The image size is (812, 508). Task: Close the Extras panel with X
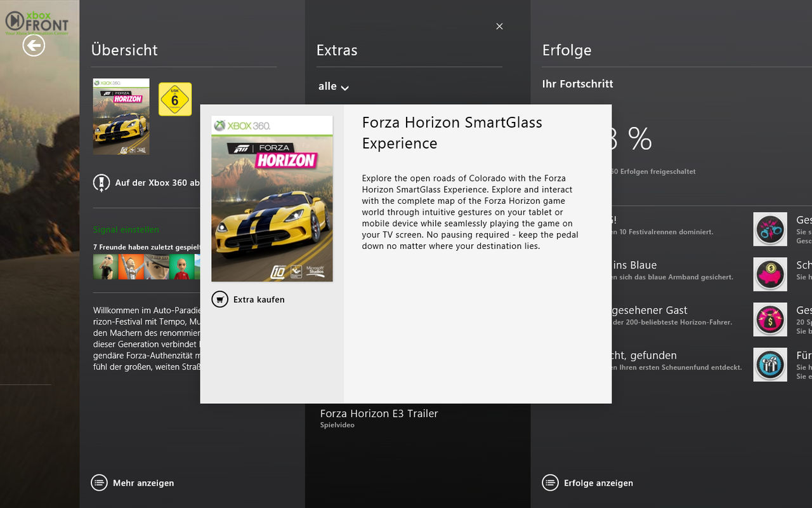click(x=499, y=26)
